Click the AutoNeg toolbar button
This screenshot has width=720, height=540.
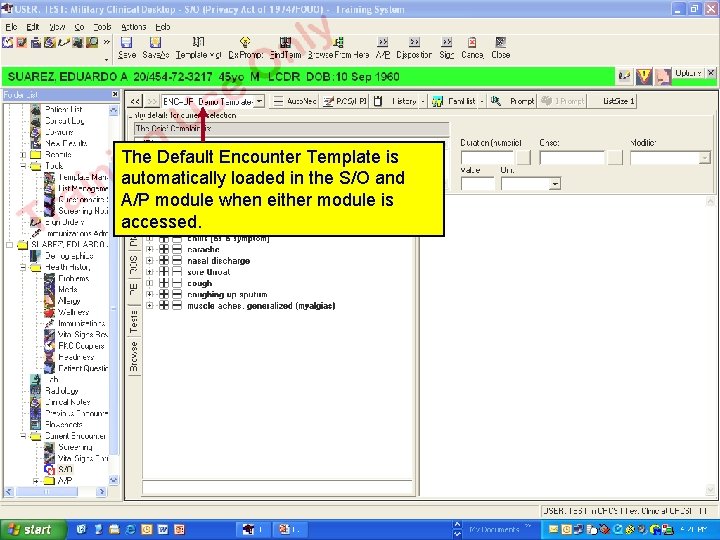[x=294, y=101]
